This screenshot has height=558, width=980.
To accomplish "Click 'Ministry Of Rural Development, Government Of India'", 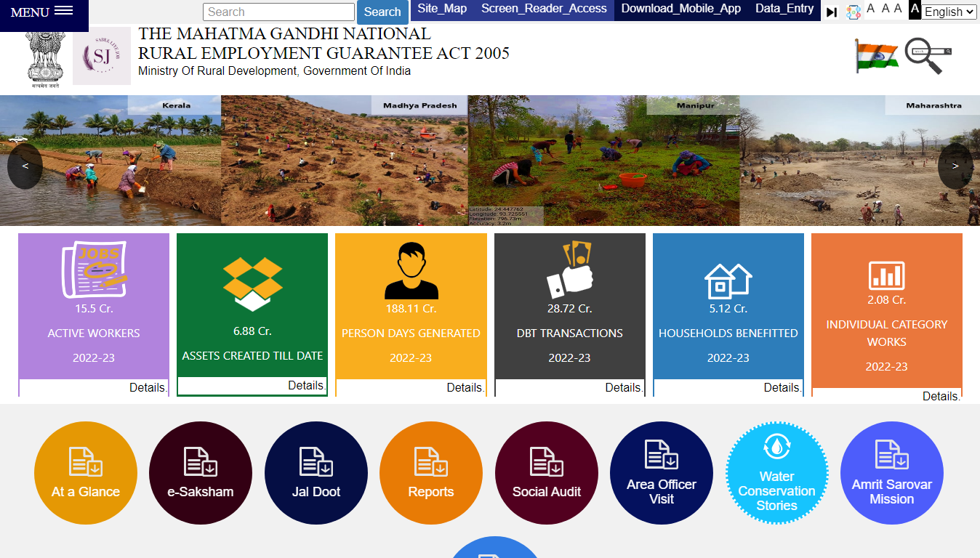I will point(274,71).
